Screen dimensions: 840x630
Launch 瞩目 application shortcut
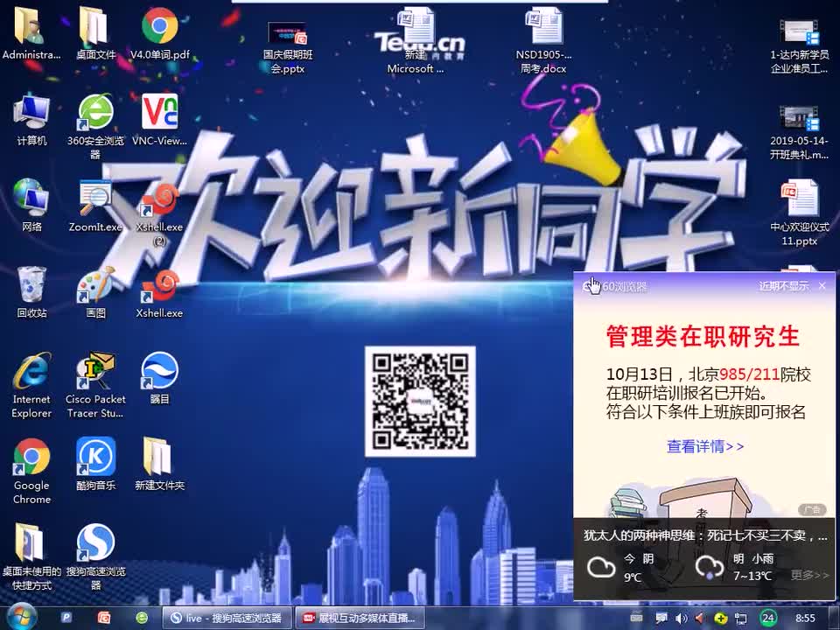pyautogui.click(x=159, y=378)
